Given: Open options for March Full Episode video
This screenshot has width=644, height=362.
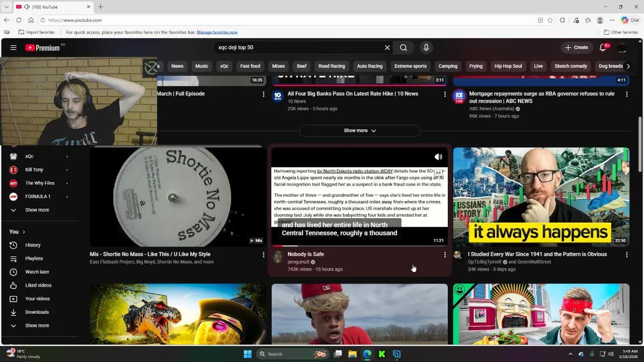Looking at the screenshot, I should (263, 94).
